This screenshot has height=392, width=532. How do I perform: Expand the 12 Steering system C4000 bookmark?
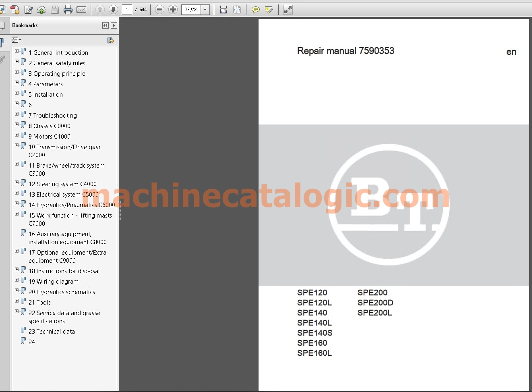click(x=17, y=183)
